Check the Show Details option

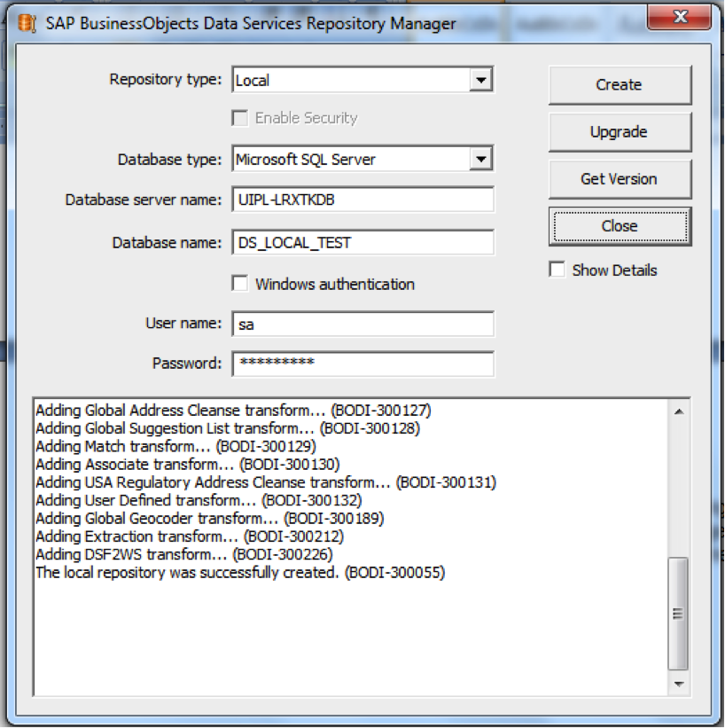[557, 270]
